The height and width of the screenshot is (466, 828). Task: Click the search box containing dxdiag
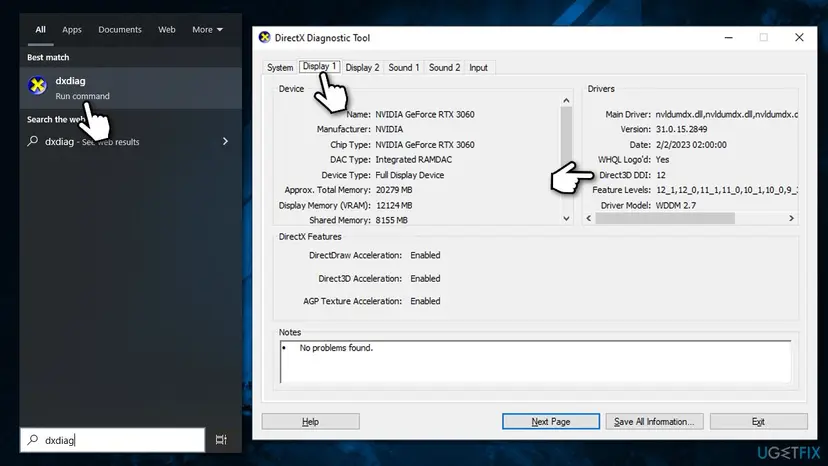112,440
